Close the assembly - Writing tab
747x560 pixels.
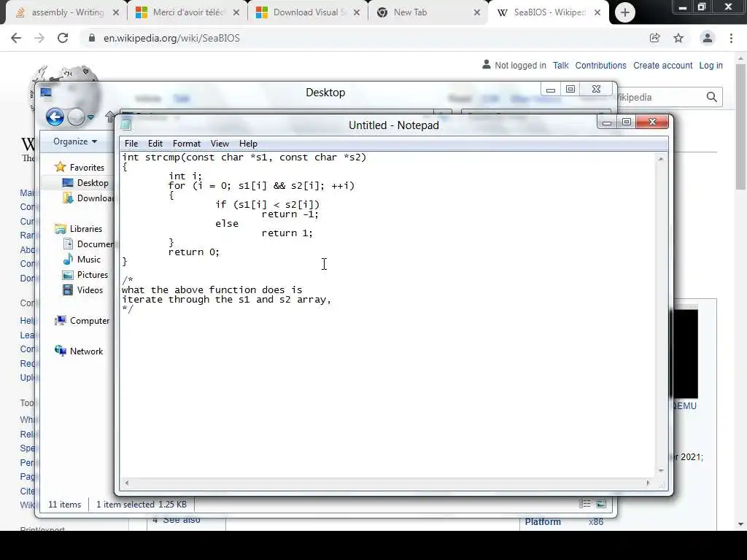[x=116, y=13]
